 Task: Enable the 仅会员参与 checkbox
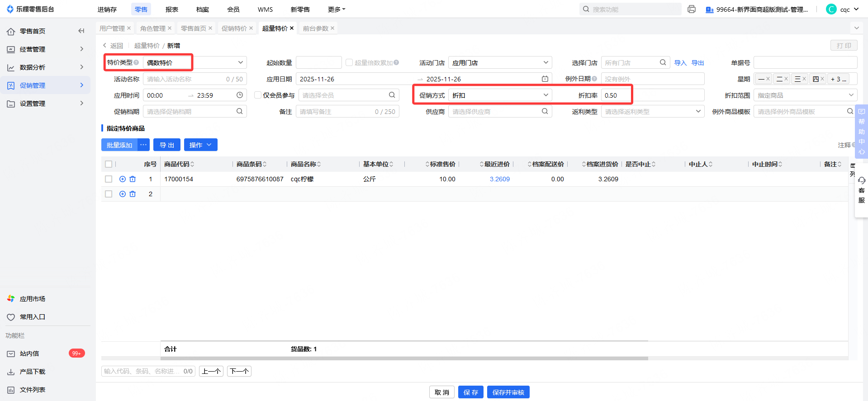click(x=258, y=95)
